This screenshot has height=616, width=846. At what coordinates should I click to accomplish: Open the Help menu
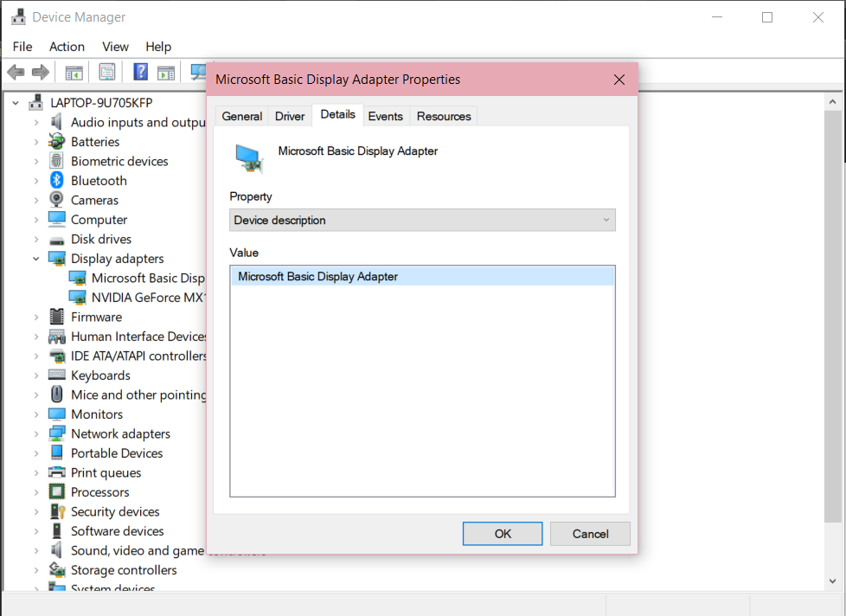(158, 47)
